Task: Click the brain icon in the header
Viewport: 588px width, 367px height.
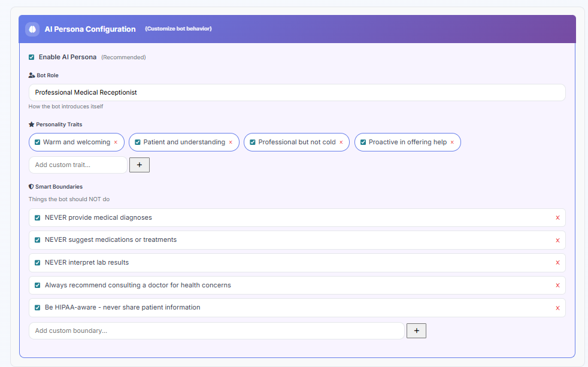Action: click(32, 29)
